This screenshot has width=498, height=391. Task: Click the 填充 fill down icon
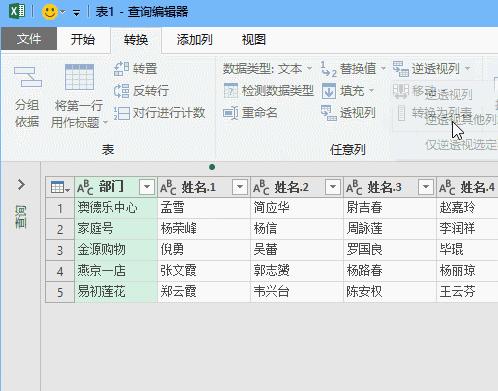click(x=329, y=91)
